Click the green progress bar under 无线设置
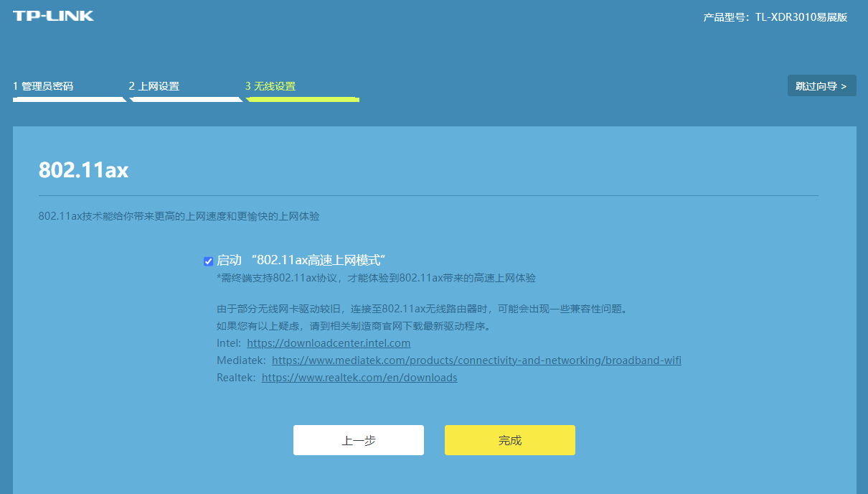868x494 pixels. tap(301, 98)
